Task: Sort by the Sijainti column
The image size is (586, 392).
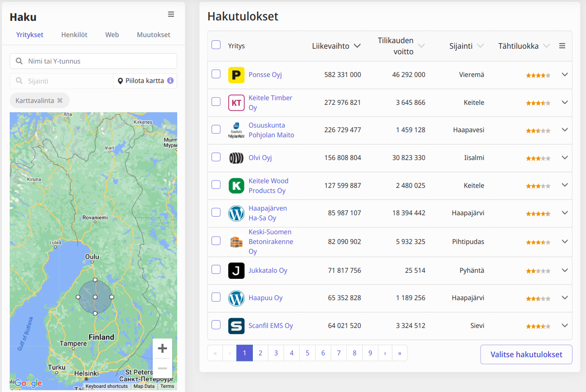Action: pos(466,46)
